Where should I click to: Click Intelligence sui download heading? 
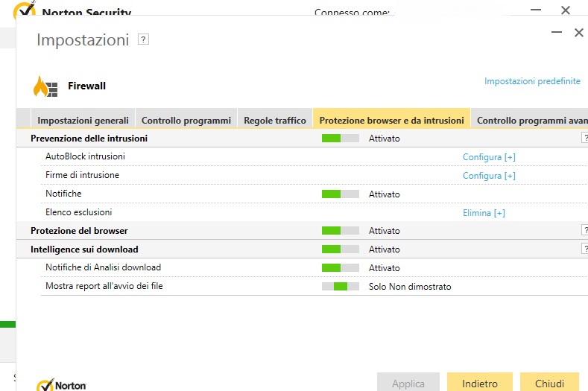click(84, 249)
